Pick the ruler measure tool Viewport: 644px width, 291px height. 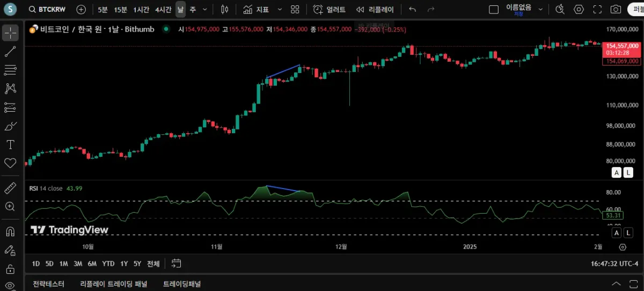[x=10, y=188]
